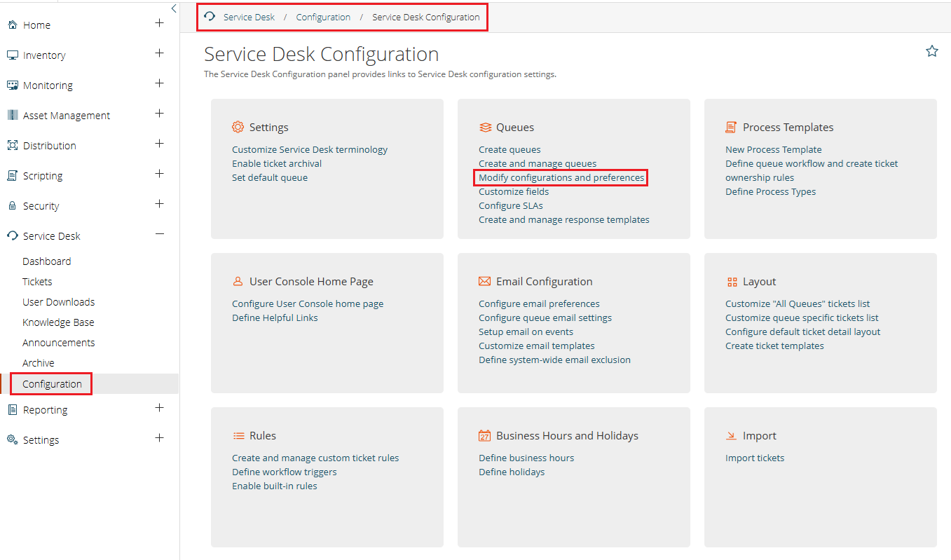Click Import tickets link
The height and width of the screenshot is (560, 951).
click(x=755, y=458)
